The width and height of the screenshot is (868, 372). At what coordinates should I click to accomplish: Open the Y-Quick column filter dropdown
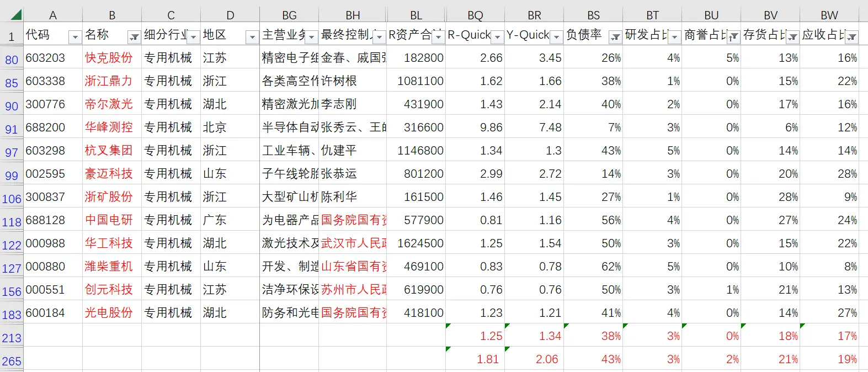(556, 37)
